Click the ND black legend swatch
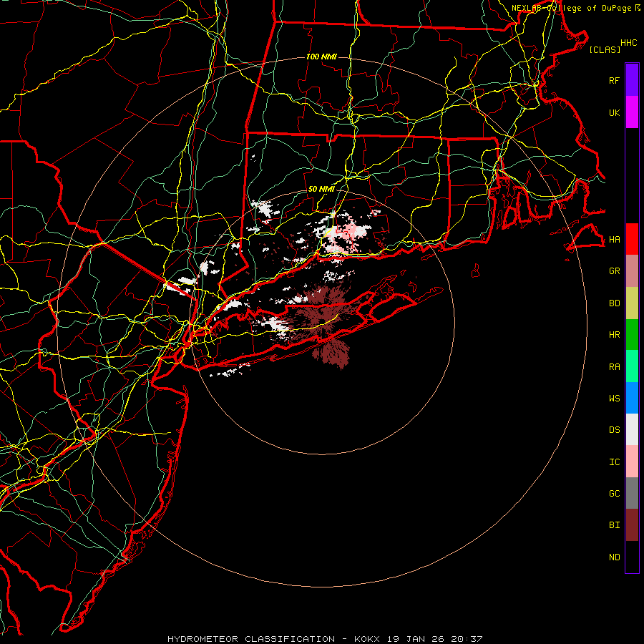644x644 pixels. click(632, 557)
